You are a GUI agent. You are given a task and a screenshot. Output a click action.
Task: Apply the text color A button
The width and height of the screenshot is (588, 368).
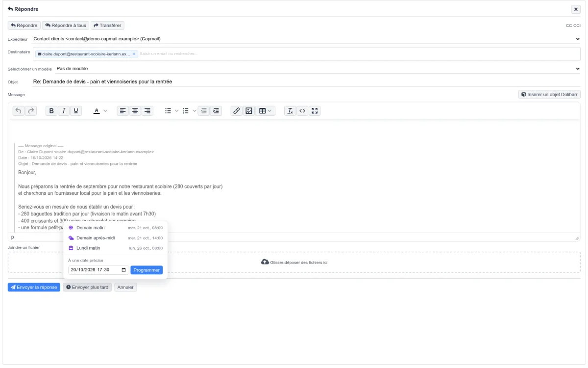[x=97, y=111]
